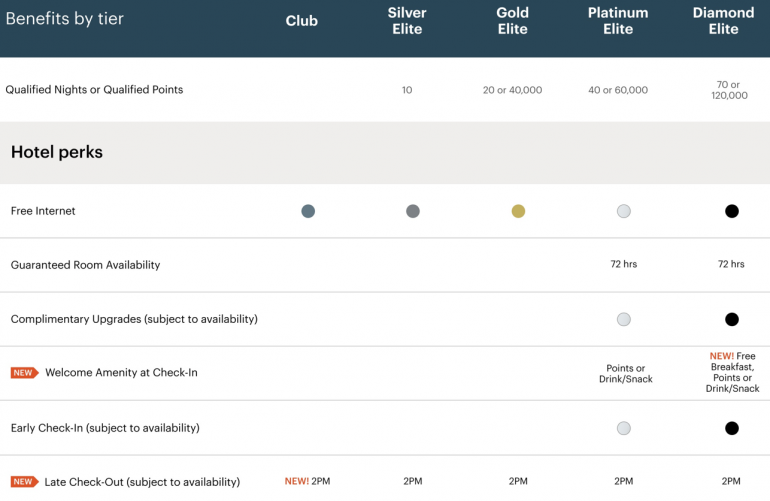Click the Club tier Free Internet dot
The height and width of the screenshot is (501, 770).
pyautogui.click(x=308, y=211)
